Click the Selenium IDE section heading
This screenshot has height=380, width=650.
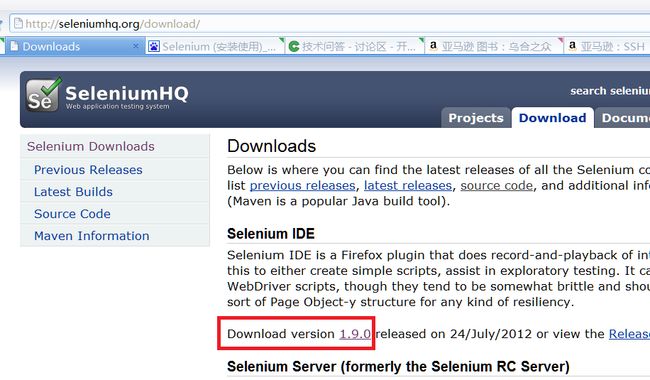pos(271,234)
